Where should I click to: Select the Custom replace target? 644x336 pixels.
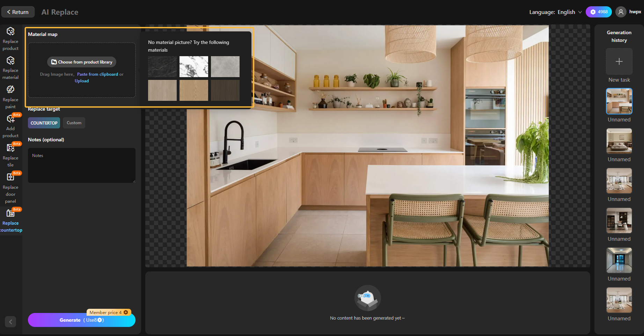[74, 123]
